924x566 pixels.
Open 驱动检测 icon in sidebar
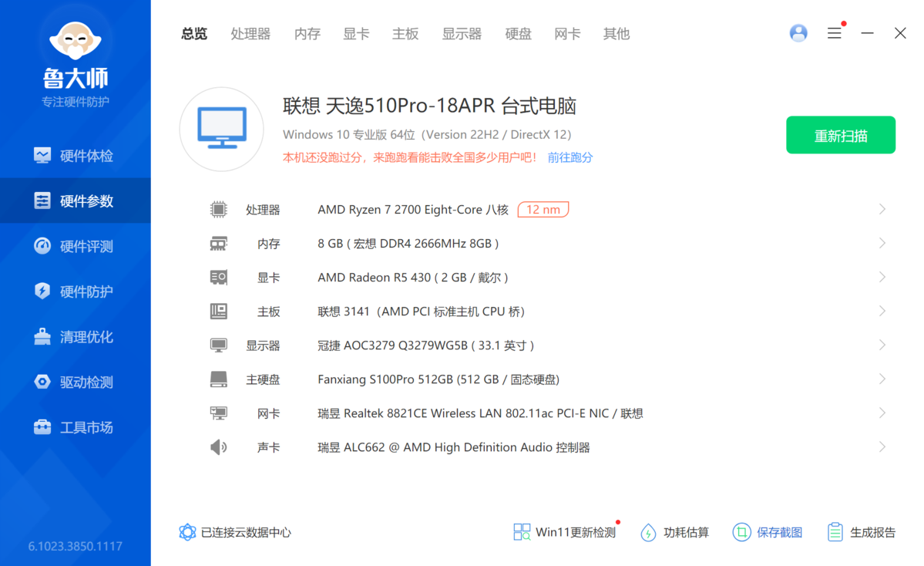click(x=42, y=382)
